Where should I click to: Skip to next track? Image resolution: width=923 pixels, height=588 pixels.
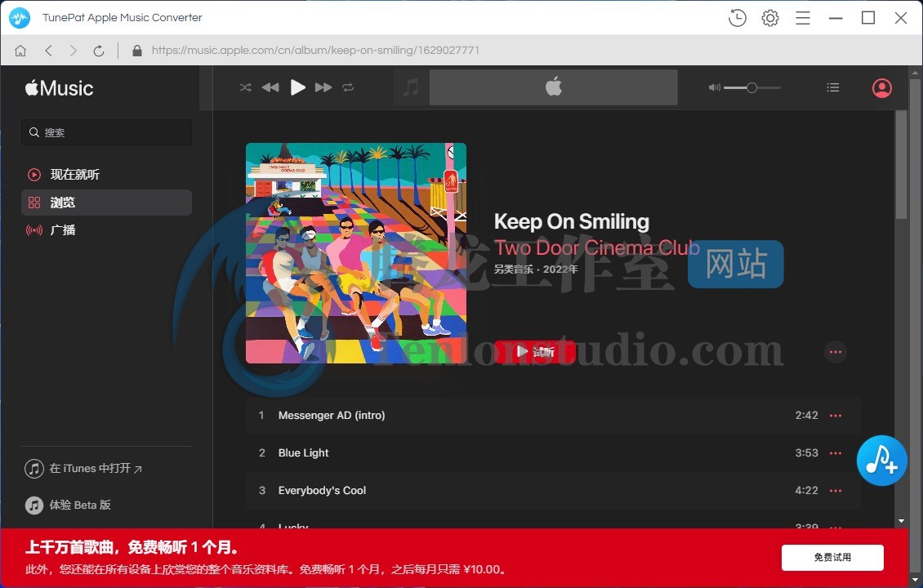(x=323, y=87)
